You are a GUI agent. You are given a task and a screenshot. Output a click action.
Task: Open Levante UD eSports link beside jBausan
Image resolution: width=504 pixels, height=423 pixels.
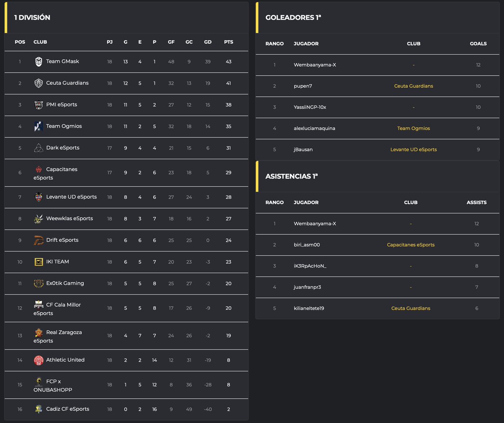click(413, 150)
